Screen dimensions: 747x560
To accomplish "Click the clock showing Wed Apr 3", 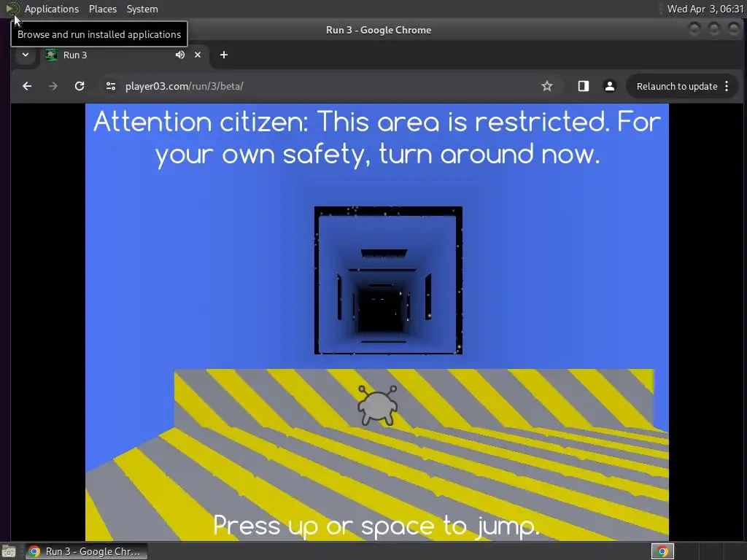I will coord(705,9).
